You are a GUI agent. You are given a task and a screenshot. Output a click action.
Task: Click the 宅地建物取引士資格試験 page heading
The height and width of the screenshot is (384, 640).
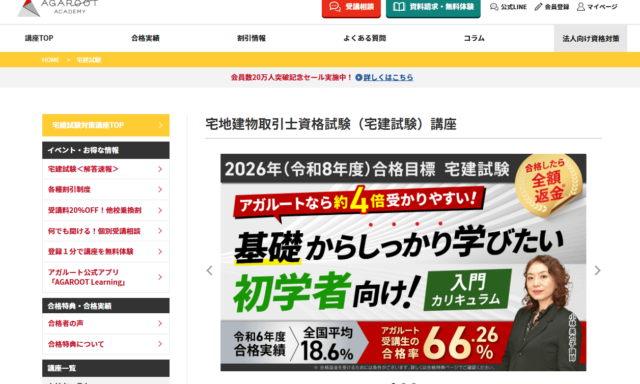331,124
